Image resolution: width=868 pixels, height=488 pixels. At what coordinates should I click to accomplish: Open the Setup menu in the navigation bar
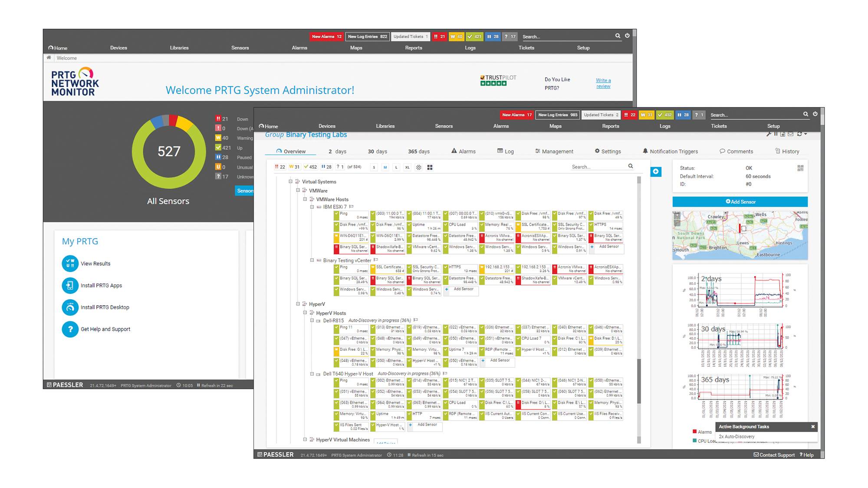773,126
